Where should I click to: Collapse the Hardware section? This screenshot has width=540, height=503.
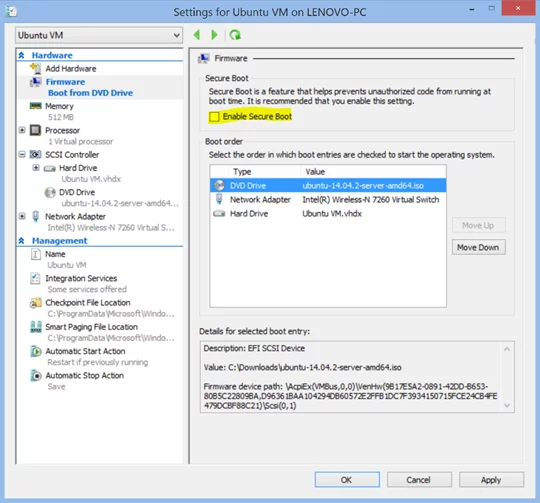click(x=21, y=55)
